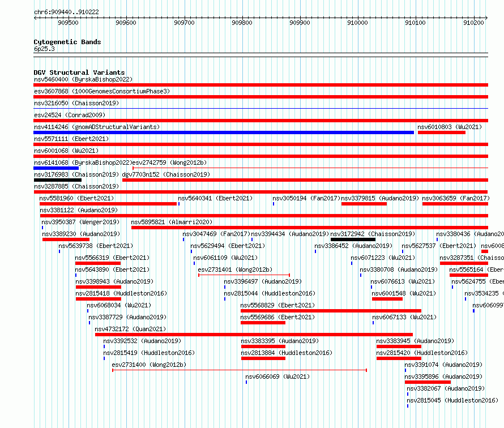Screen dimensions: 504x428
Task: Select dgv7703n152 (Chaisson2019) label
Action: [166, 174]
